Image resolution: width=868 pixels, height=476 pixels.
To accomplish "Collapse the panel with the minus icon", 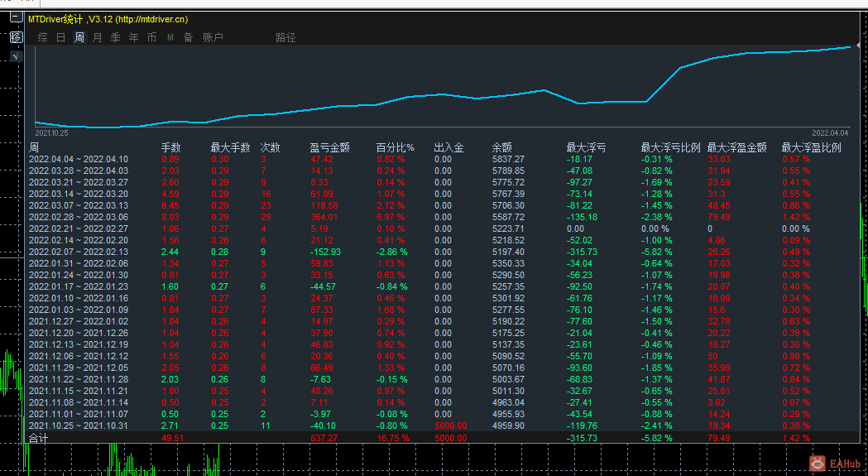I will [x=17, y=17].
